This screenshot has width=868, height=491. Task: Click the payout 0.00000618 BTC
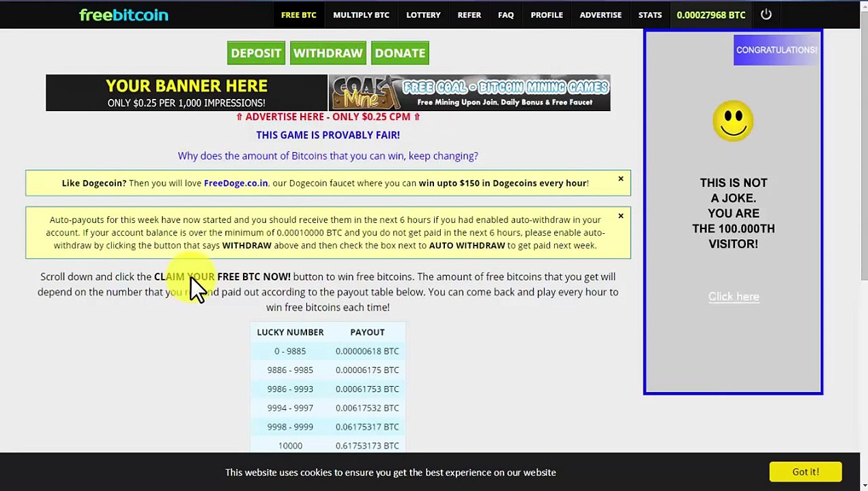(367, 351)
